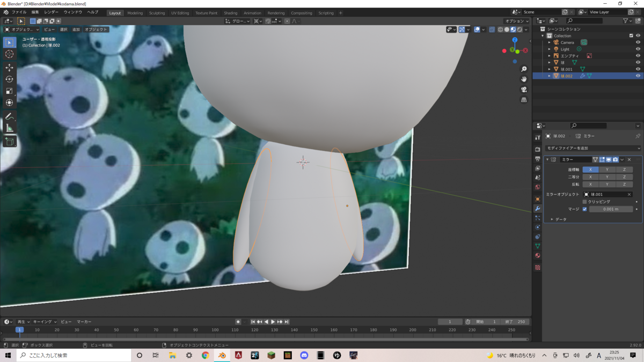644x362 pixels.
Task: Hide 球.002 with its eye icon
Action: (x=638, y=76)
